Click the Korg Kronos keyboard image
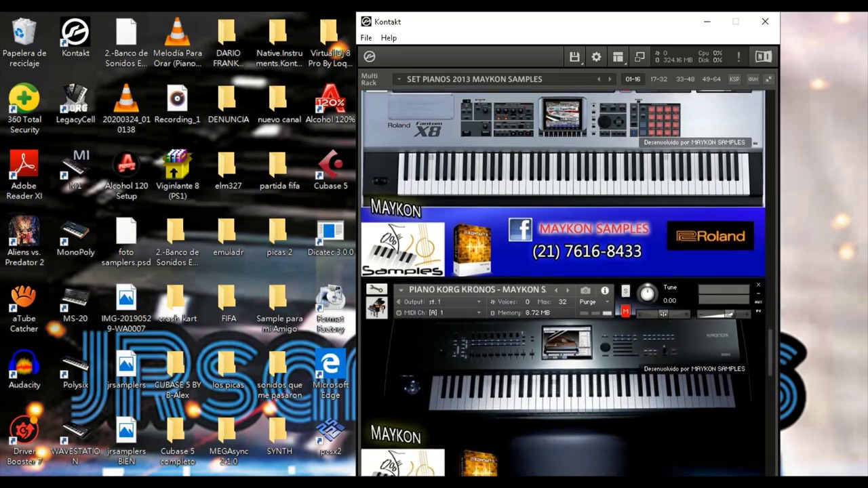 pyautogui.click(x=563, y=367)
